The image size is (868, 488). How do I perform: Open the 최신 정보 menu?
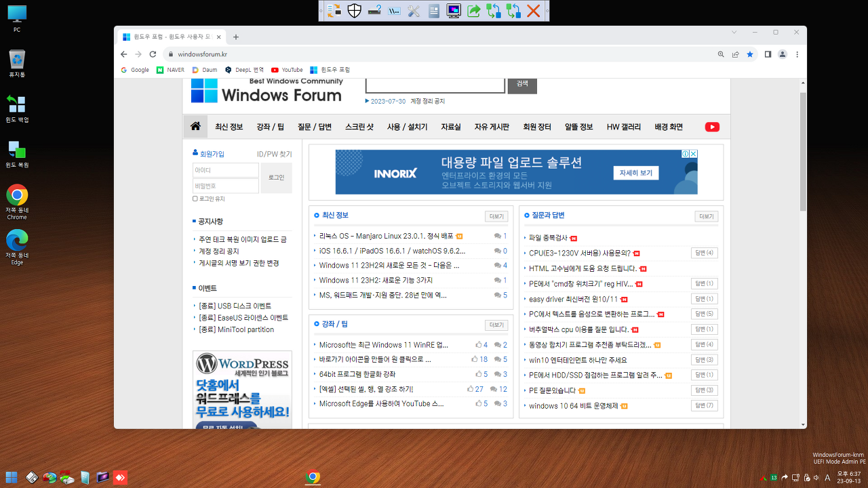point(229,127)
